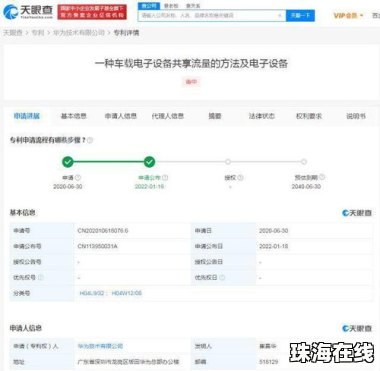The width and height of the screenshot is (380, 371).
Task: Select the 查老板 search tab
Action: [171, 6]
